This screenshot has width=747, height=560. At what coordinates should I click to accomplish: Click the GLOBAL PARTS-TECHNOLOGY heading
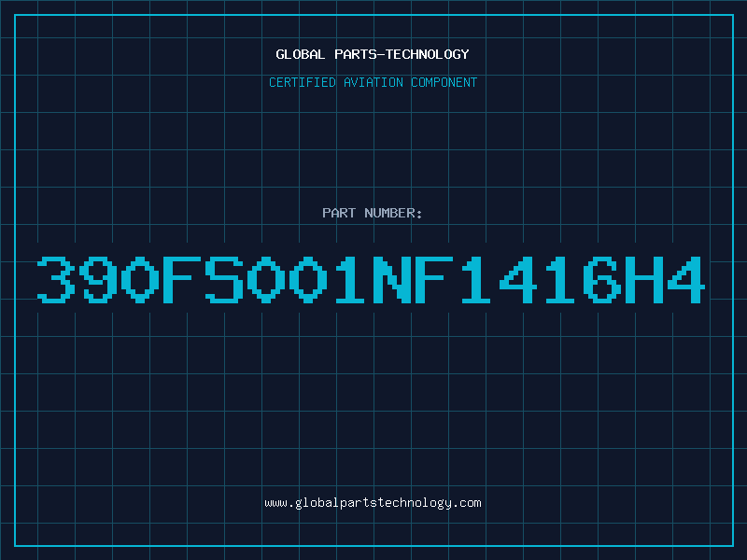point(373,54)
